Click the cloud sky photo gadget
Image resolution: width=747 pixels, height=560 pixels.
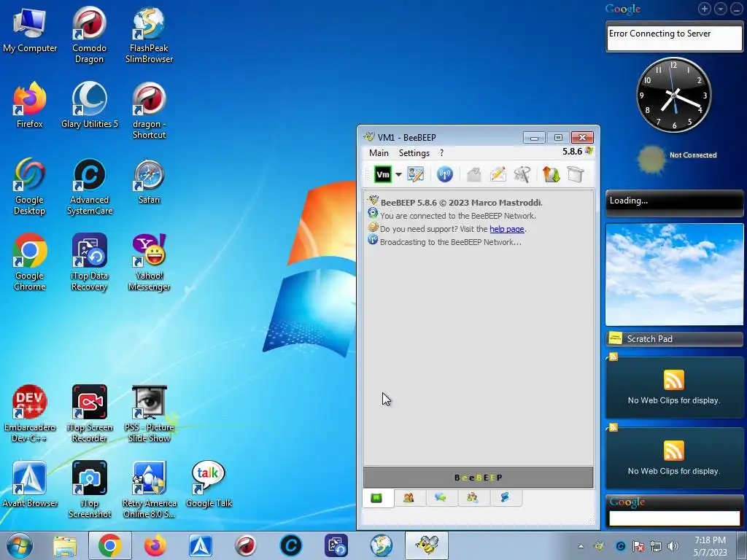[674, 275]
